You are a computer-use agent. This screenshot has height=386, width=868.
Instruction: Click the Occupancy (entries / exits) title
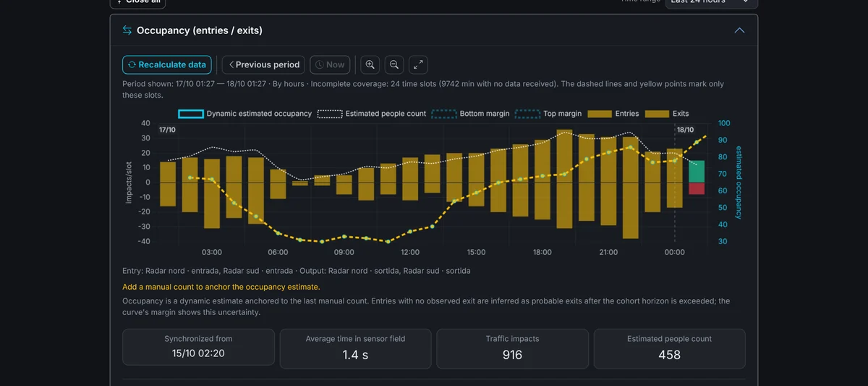pyautogui.click(x=200, y=30)
